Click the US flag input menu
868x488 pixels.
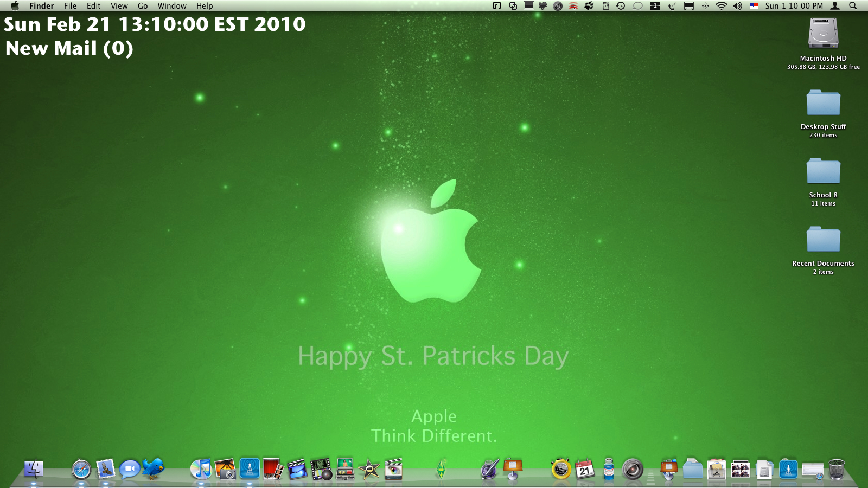click(754, 5)
